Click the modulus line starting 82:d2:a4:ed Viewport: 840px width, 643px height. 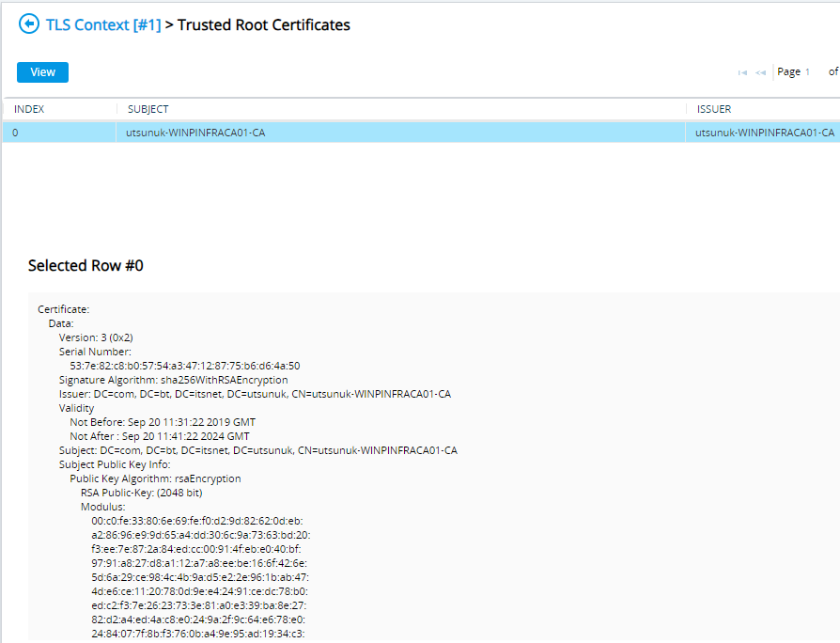click(198, 619)
